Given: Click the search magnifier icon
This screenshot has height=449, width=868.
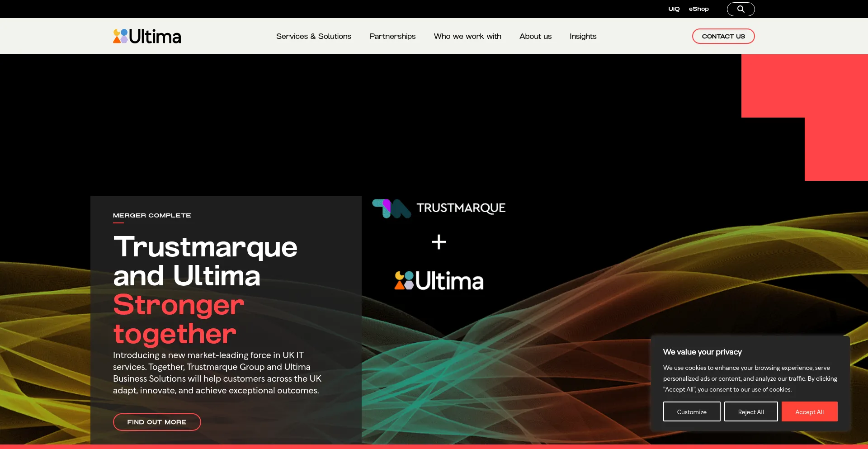Looking at the screenshot, I should pyautogui.click(x=741, y=9).
